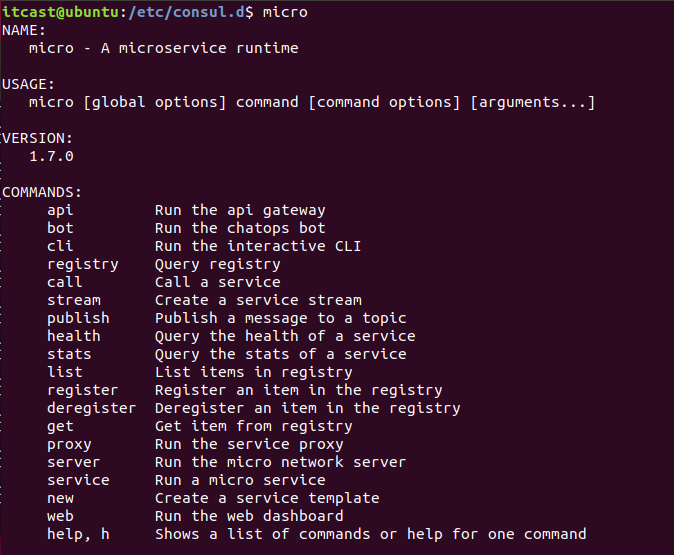This screenshot has height=555, width=674.
Task: Click the 'stream' command entry
Action: click(x=74, y=300)
